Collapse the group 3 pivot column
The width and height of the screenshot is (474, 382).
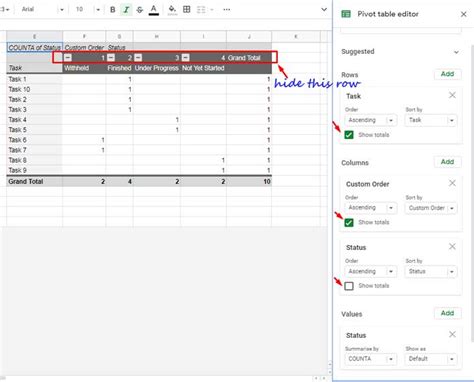(x=138, y=58)
